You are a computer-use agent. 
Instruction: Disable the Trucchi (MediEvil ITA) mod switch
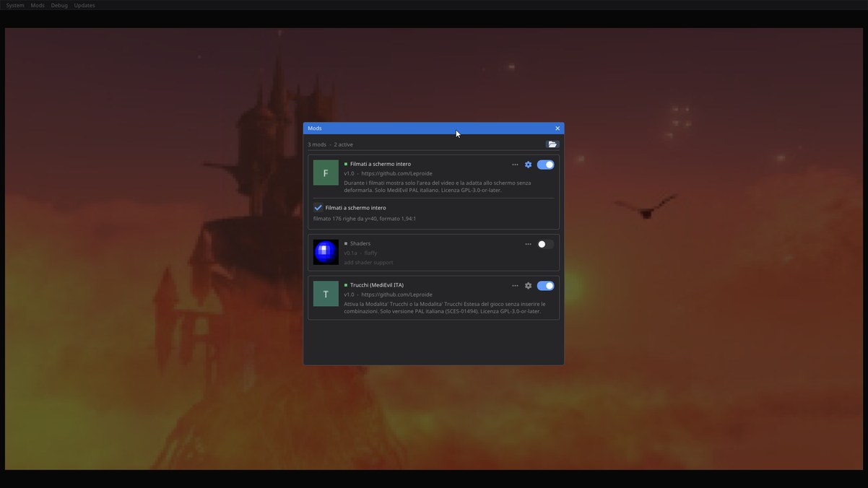click(x=545, y=286)
